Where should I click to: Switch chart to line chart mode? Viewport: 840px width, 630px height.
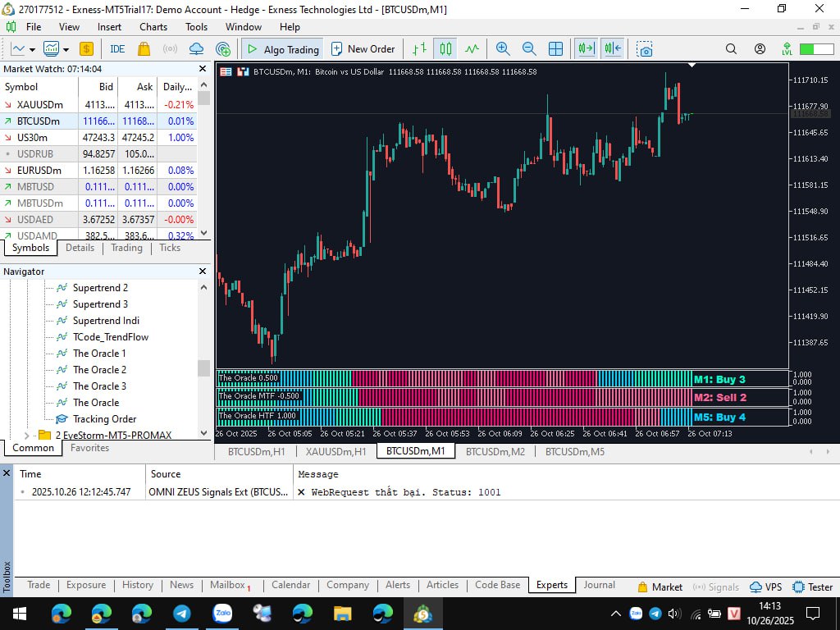tap(472, 48)
